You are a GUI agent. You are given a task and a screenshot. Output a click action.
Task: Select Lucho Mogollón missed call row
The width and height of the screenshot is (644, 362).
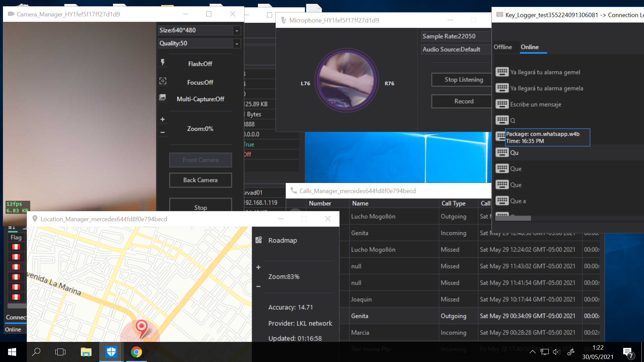[x=470, y=250]
